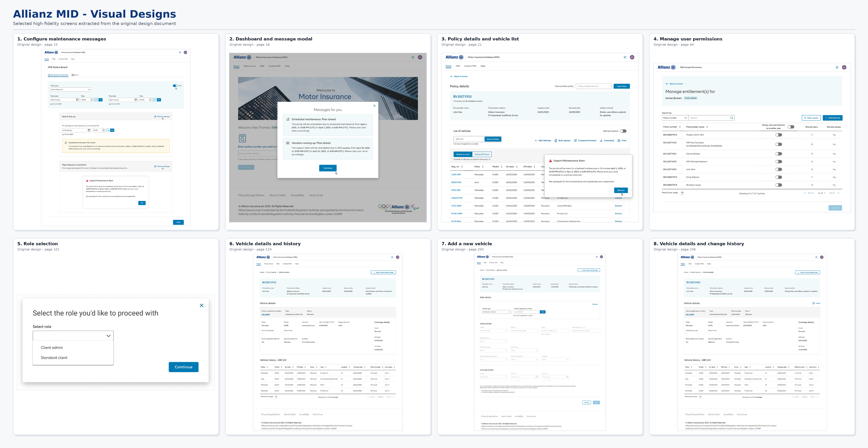Open the Select role dropdown
This screenshot has height=448, width=868.
click(x=73, y=336)
